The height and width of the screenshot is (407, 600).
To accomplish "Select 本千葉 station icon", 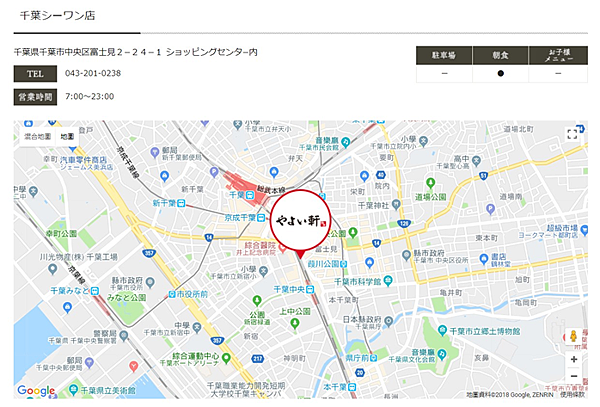I will pyautogui.click(x=352, y=387).
